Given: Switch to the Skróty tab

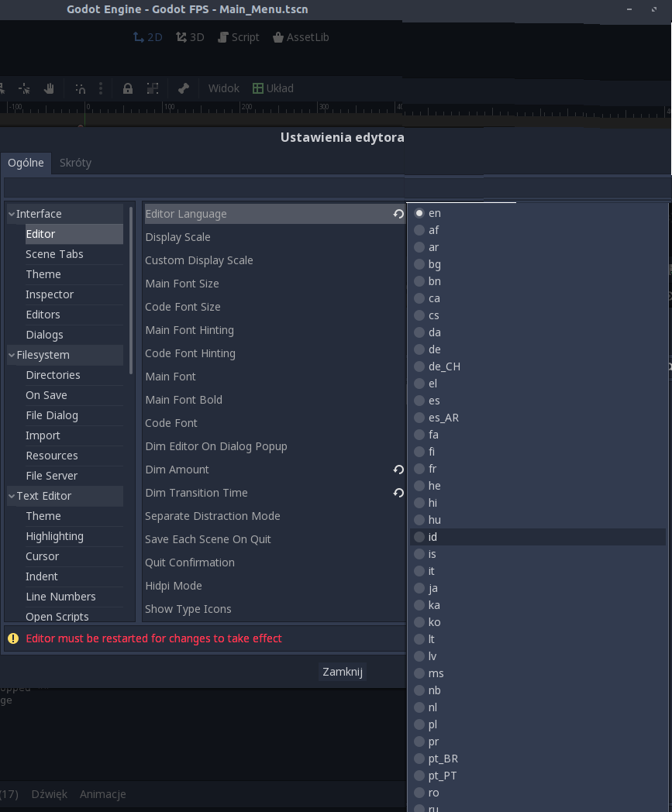Looking at the screenshot, I should coord(76,163).
